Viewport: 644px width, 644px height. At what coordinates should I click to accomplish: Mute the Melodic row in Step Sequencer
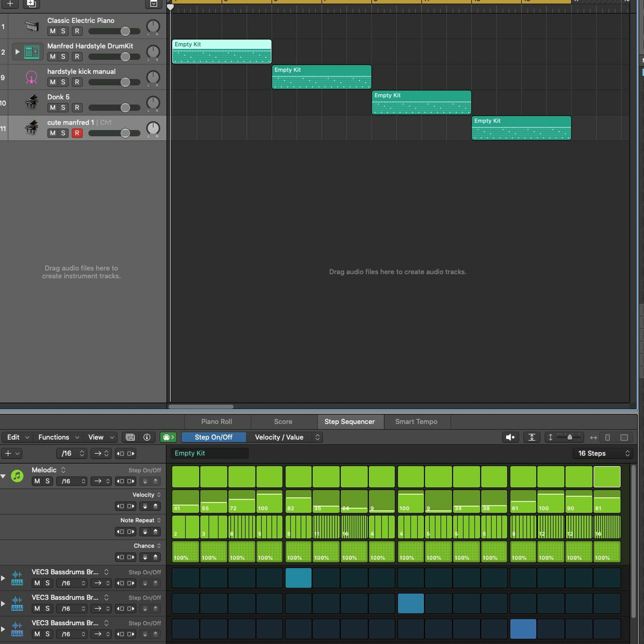coord(37,481)
